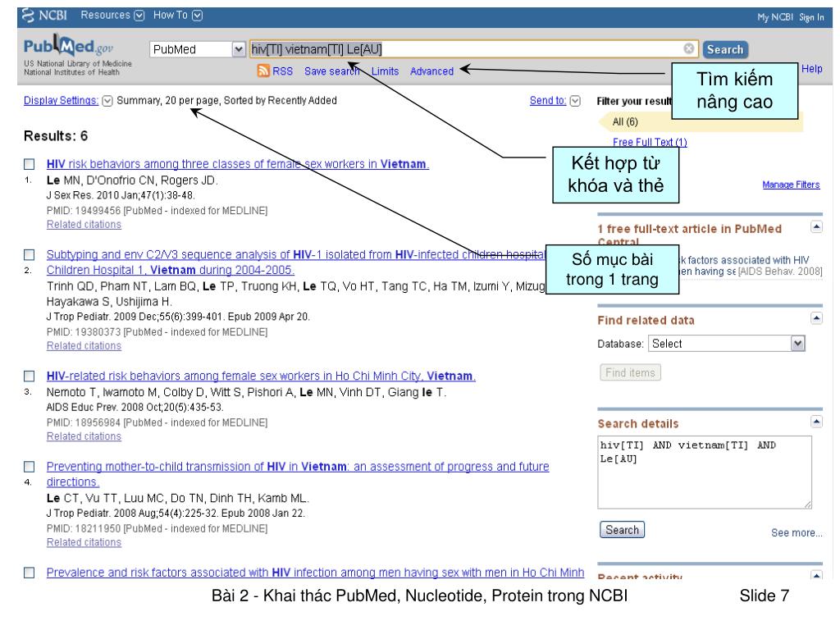Image resolution: width=840 pixels, height=630 pixels.
Task: Click Search button under Search details
Action: [622, 530]
